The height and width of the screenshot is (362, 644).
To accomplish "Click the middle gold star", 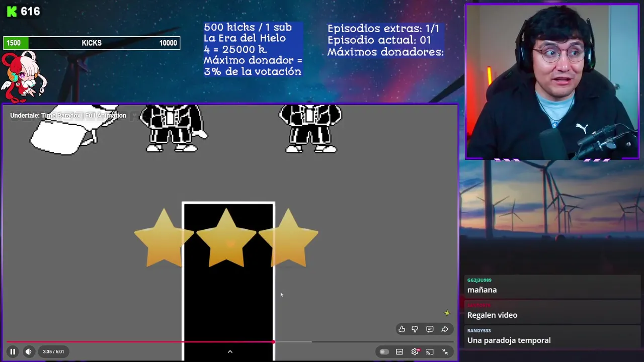I will pyautogui.click(x=226, y=238).
